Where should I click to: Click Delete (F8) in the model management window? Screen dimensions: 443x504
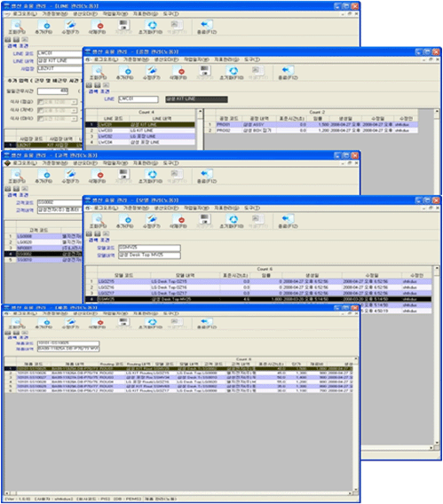[178, 221]
